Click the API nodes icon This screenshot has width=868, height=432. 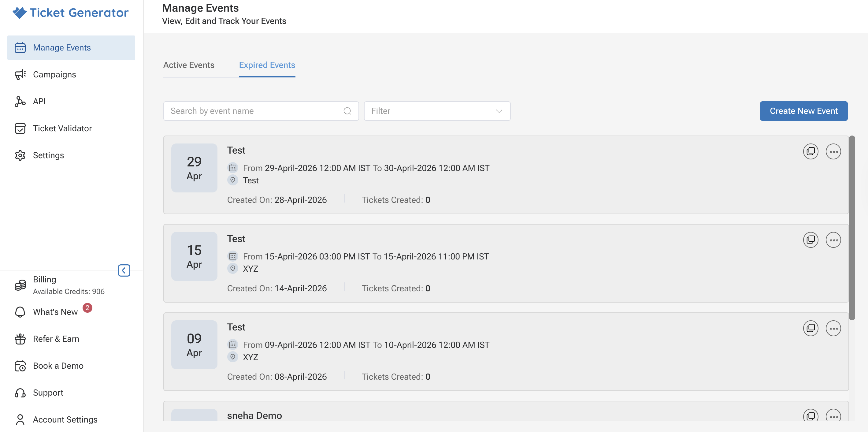tap(20, 102)
